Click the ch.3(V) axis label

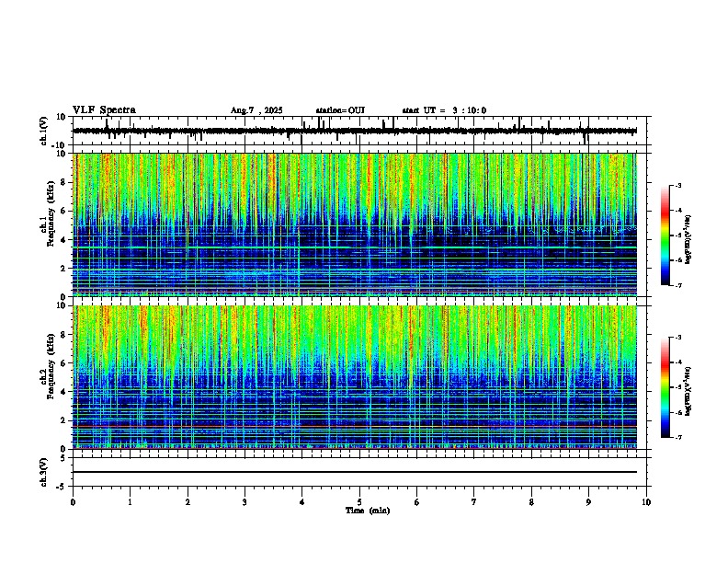tap(44, 472)
